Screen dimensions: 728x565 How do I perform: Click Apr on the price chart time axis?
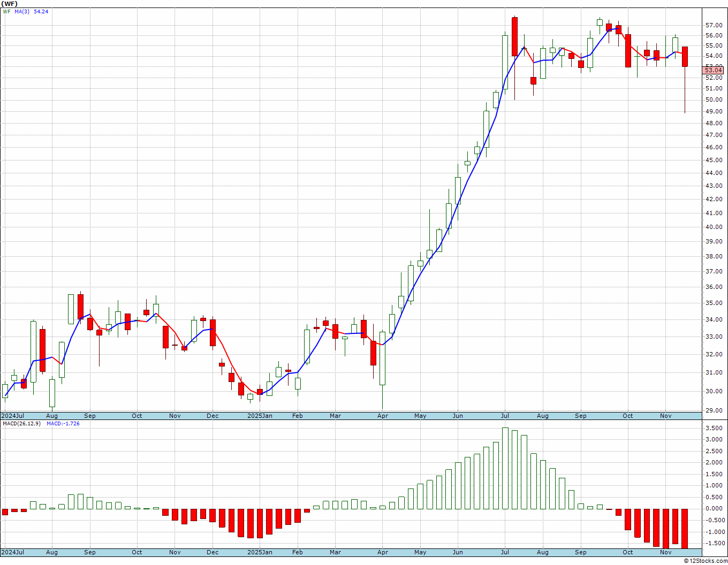coord(383,416)
